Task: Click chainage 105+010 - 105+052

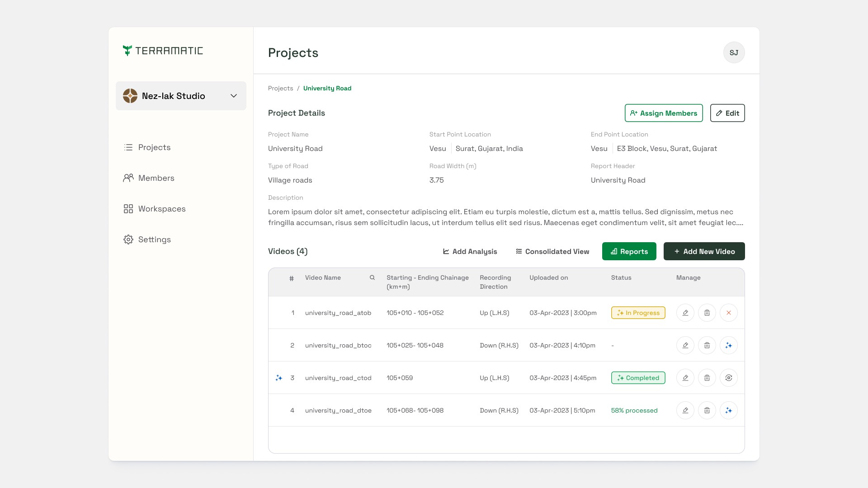Action: click(x=415, y=313)
